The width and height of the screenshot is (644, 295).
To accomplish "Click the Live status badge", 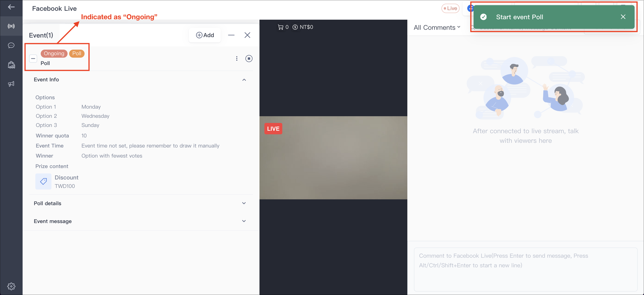I will tap(450, 8).
